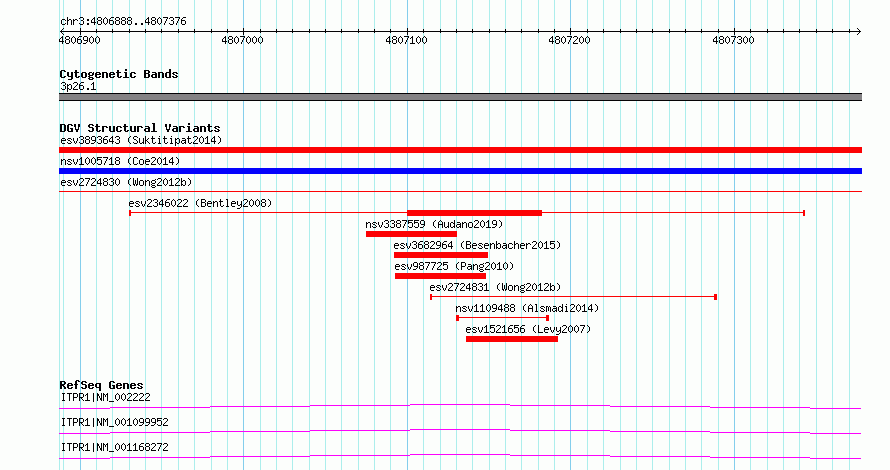
Task: Select the blue nsv1005718 variant bar
Action: point(460,171)
